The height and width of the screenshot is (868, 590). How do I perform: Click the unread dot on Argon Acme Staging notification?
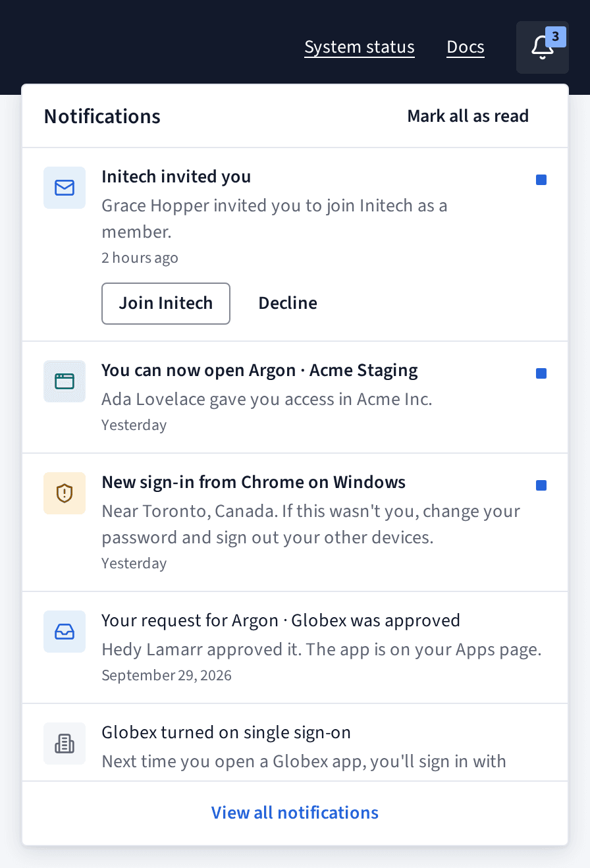coord(541,373)
